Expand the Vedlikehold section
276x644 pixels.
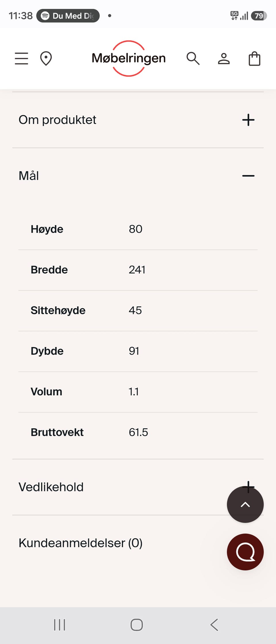pyautogui.click(x=138, y=487)
